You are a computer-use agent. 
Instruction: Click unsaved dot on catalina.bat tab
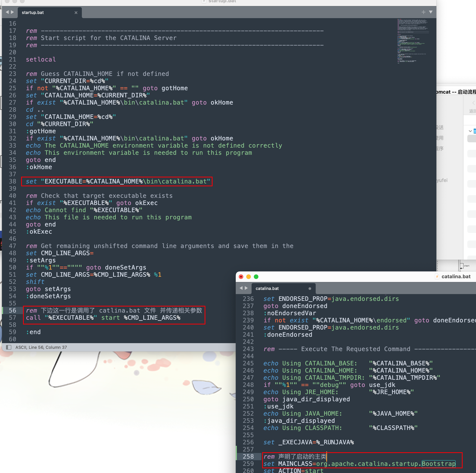(x=310, y=288)
